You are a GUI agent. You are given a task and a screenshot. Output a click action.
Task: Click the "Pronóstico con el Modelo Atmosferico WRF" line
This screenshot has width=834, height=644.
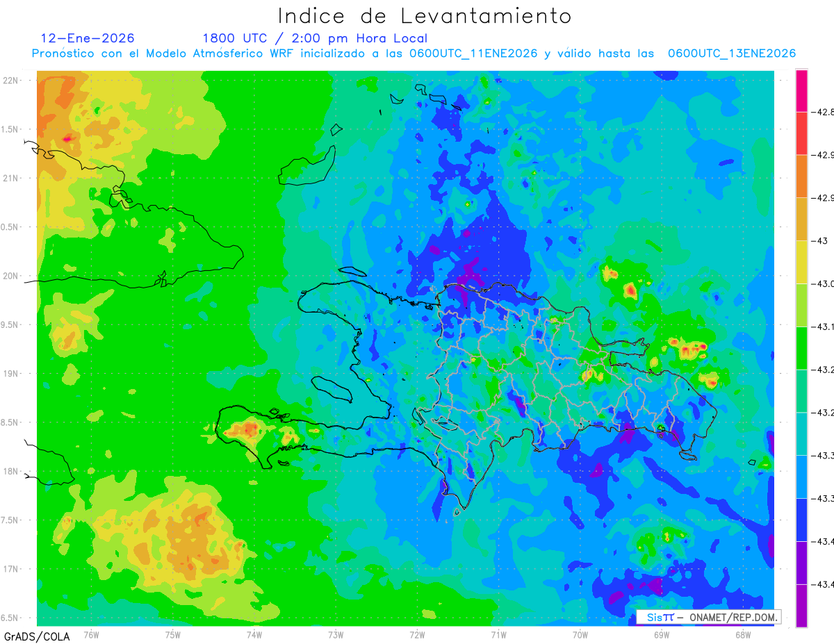click(x=414, y=53)
